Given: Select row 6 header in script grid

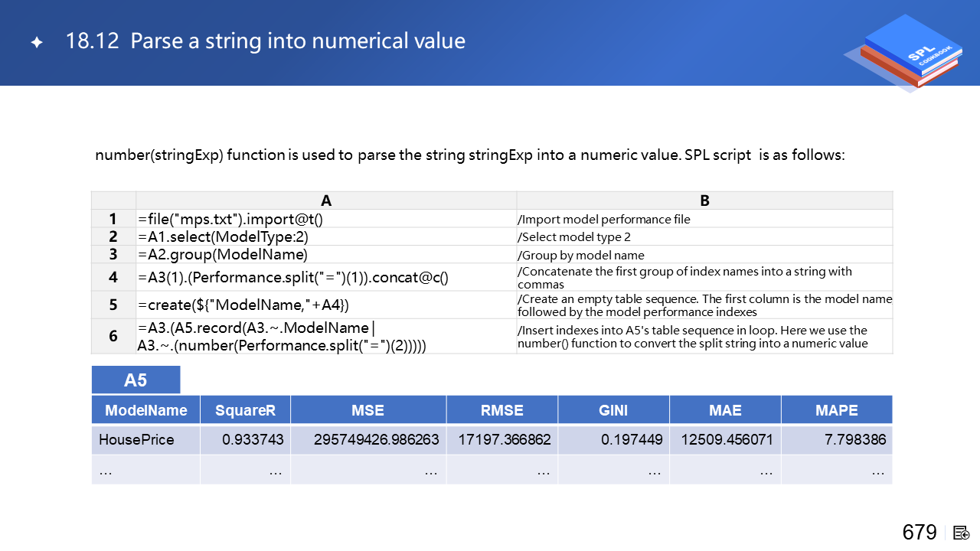Looking at the screenshot, I should coord(113,336).
